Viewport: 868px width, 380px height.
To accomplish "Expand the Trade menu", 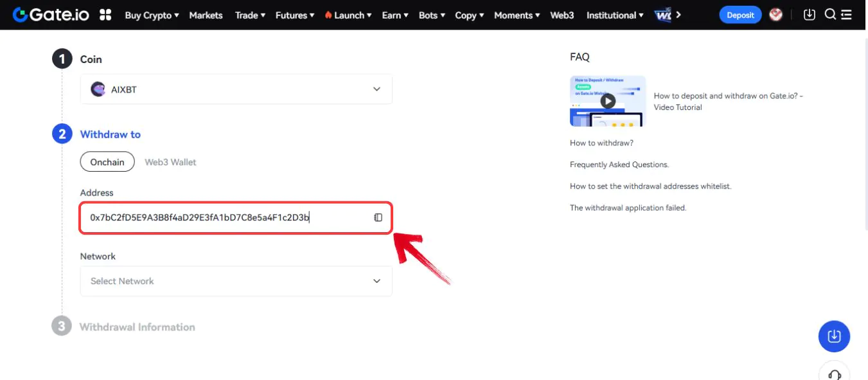I will 250,15.
